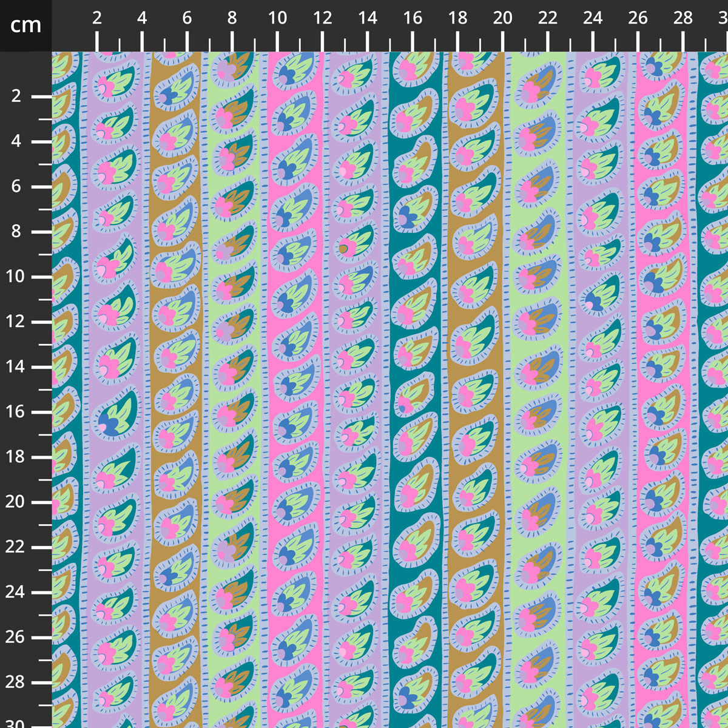Click the 28 mark on the left ruler

click(16, 682)
